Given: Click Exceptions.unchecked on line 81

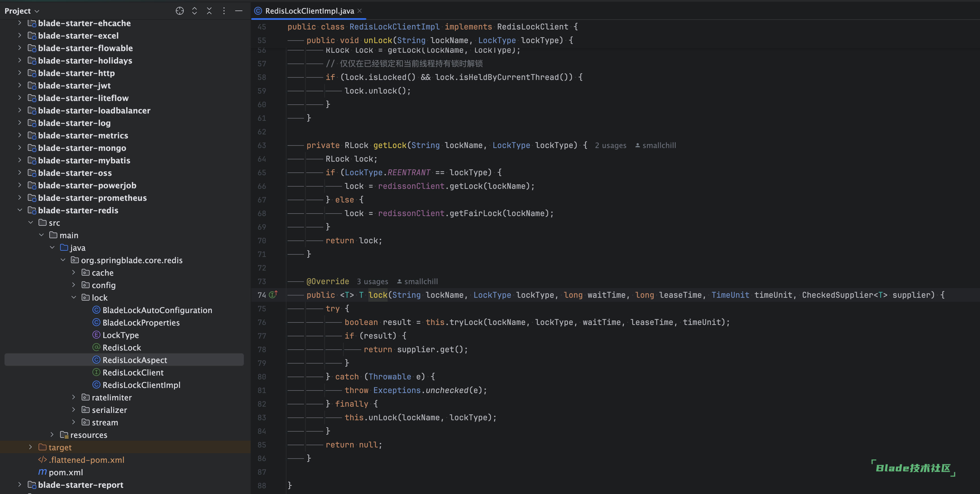Looking at the screenshot, I should [x=421, y=390].
